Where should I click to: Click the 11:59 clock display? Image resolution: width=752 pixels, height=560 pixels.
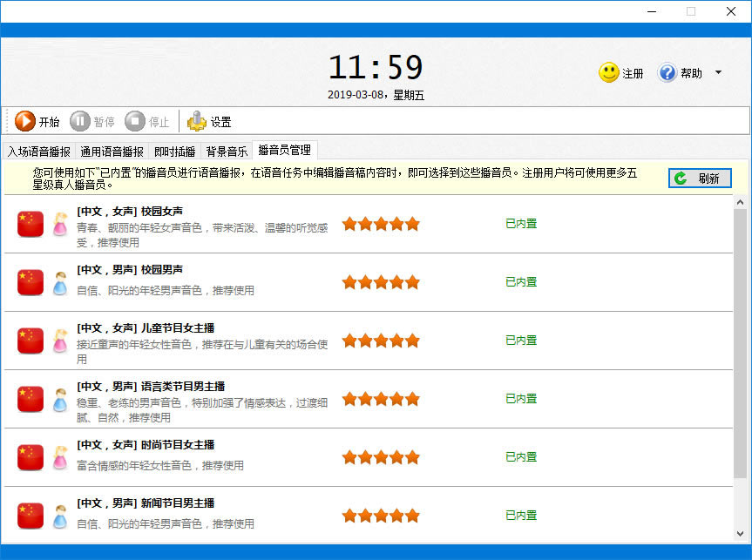tap(376, 67)
